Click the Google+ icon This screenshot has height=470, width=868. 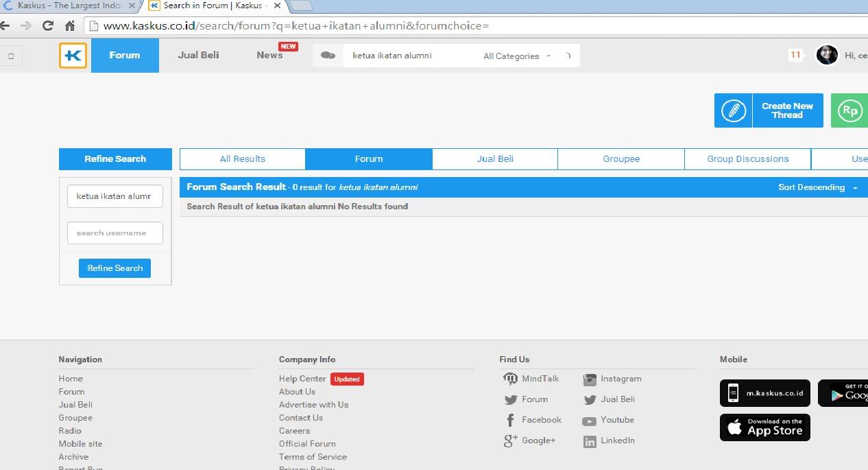(x=510, y=440)
